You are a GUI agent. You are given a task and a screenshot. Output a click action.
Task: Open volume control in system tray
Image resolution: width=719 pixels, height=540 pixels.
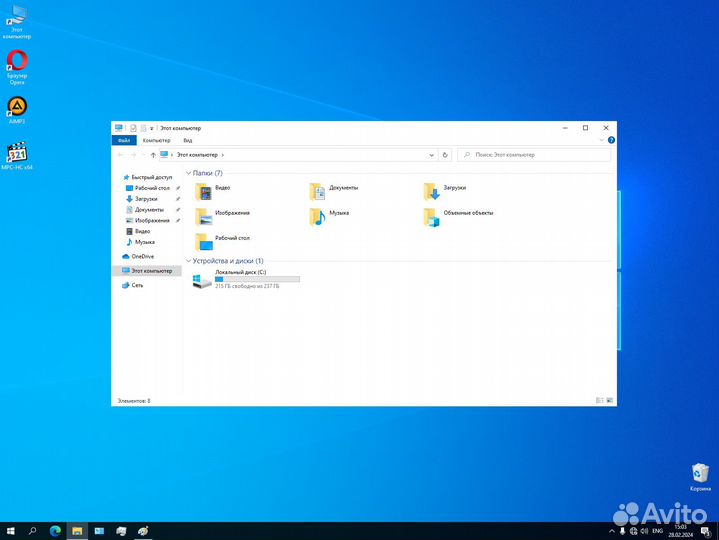coord(644,531)
